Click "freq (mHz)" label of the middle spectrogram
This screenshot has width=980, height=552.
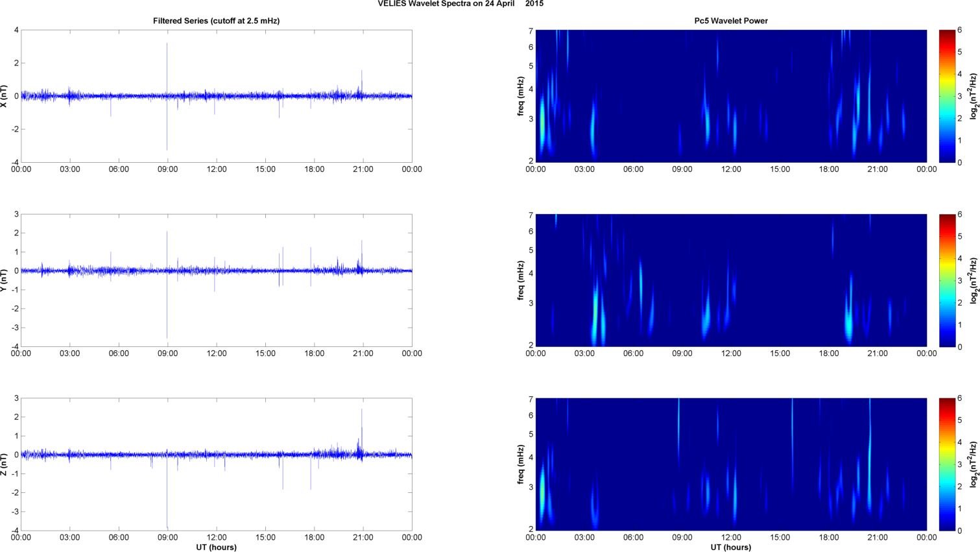(521, 280)
